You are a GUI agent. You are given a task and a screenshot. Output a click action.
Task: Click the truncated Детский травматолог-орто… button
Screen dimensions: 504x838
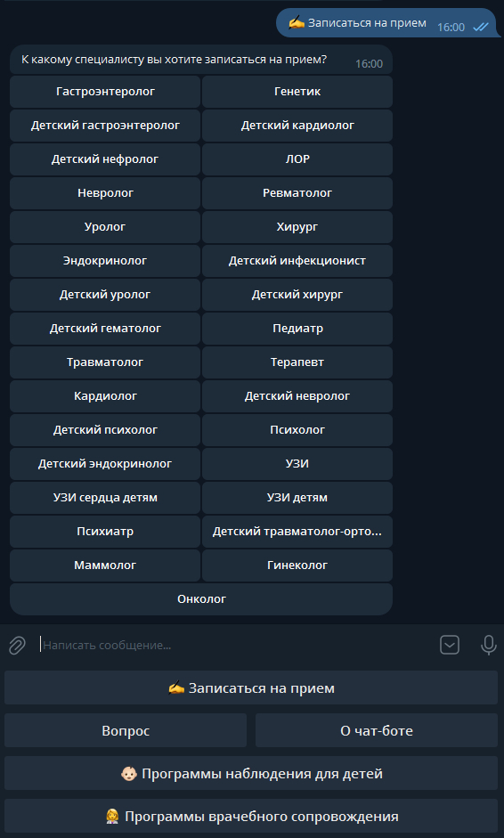[x=297, y=532]
